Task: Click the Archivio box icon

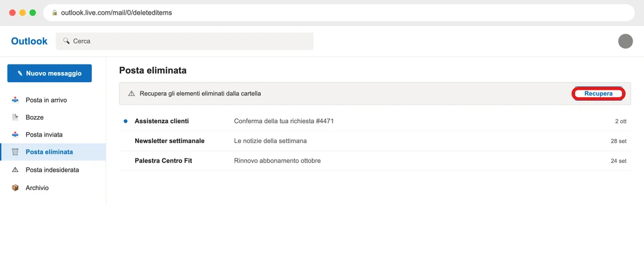Action: tap(15, 188)
